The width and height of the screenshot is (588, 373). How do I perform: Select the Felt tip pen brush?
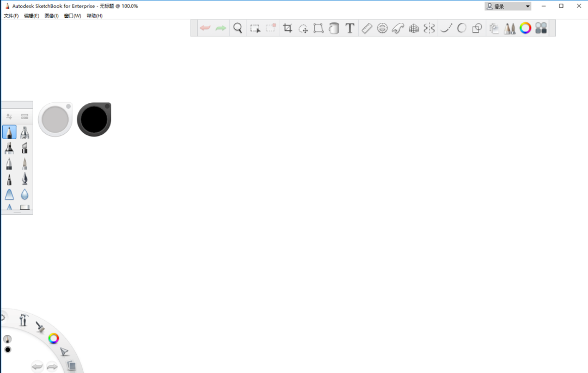click(x=9, y=179)
